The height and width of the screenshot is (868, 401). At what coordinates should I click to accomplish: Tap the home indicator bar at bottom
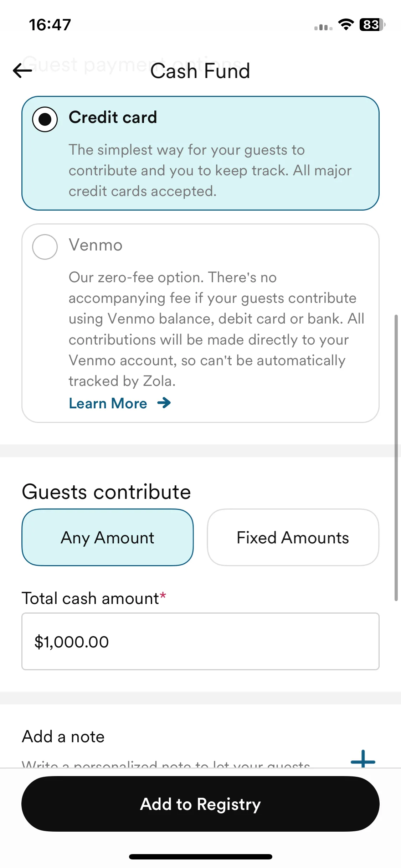200,857
